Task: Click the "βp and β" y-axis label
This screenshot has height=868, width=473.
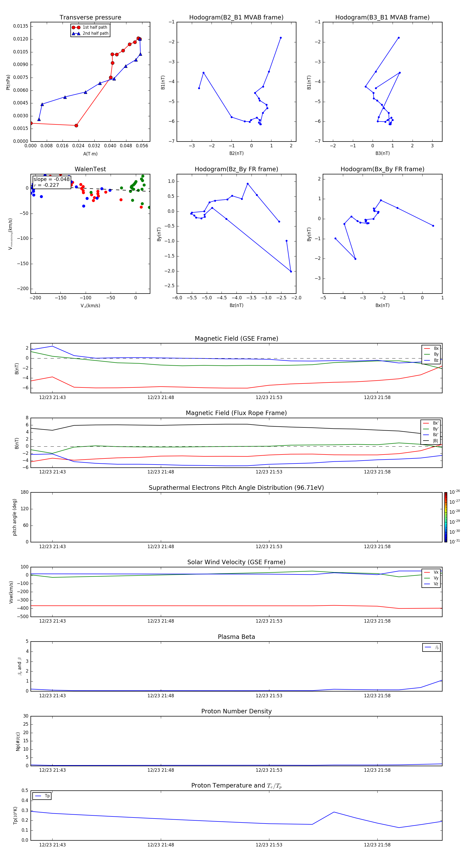Action: pyautogui.click(x=19, y=666)
